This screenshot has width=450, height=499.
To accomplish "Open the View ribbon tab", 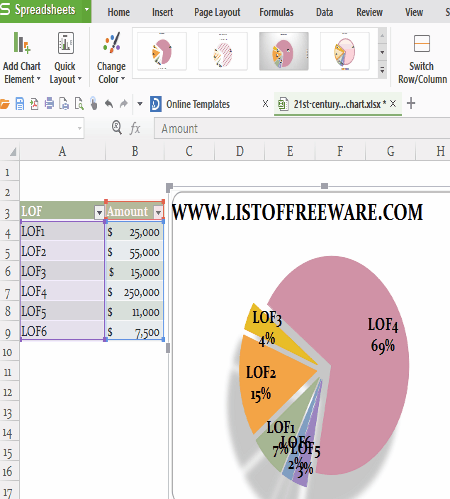I will pyautogui.click(x=414, y=12).
